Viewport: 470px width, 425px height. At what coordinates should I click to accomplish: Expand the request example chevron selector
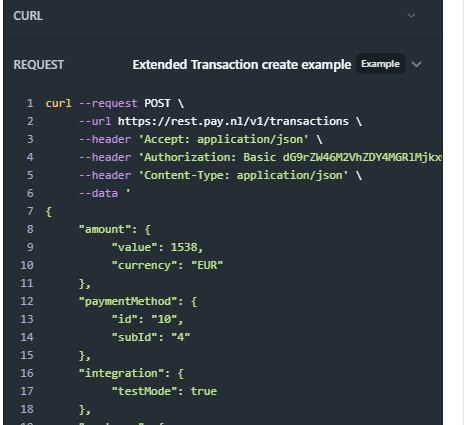point(417,64)
